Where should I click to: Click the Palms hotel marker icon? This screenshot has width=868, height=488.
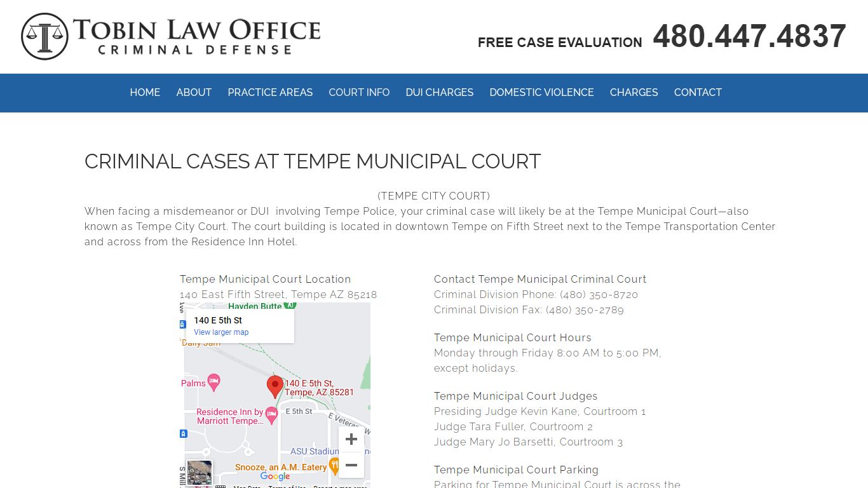(x=214, y=383)
